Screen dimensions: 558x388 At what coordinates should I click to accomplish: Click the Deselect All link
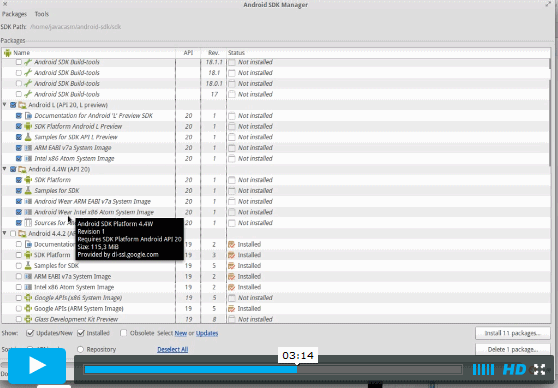click(173, 349)
